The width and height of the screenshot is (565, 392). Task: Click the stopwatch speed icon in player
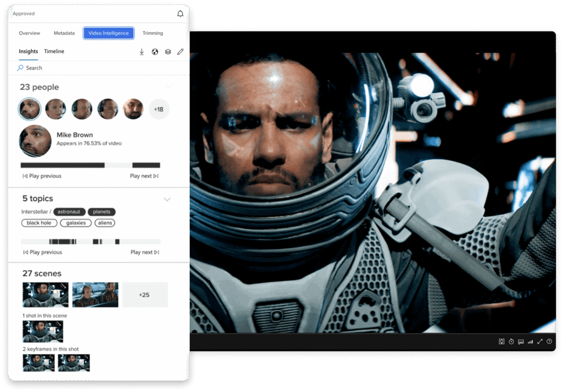point(511,342)
